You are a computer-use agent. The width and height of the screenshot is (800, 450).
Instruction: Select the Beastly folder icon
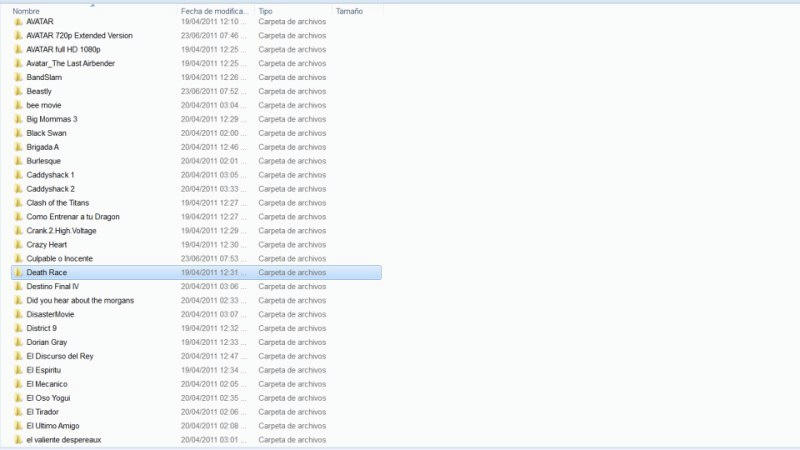click(18, 91)
